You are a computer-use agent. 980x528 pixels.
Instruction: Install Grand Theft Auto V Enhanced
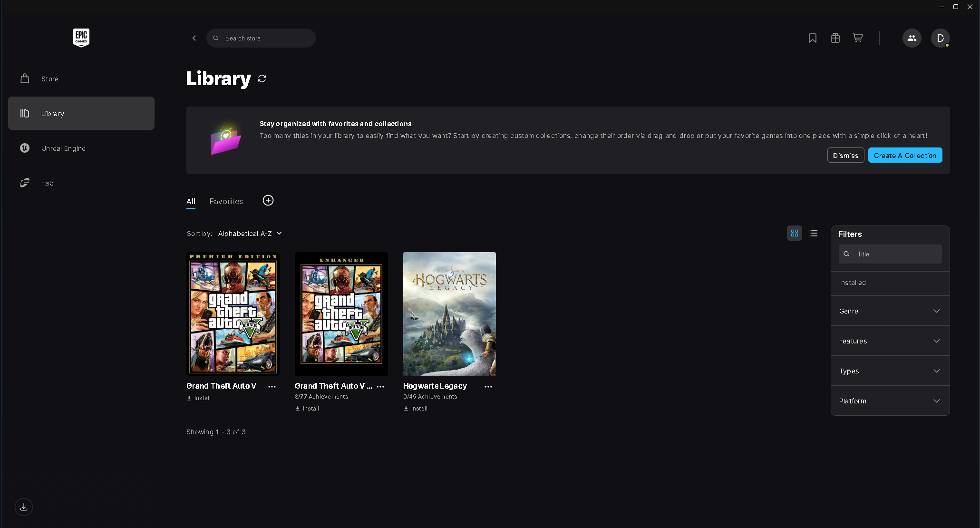[x=308, y=409]
